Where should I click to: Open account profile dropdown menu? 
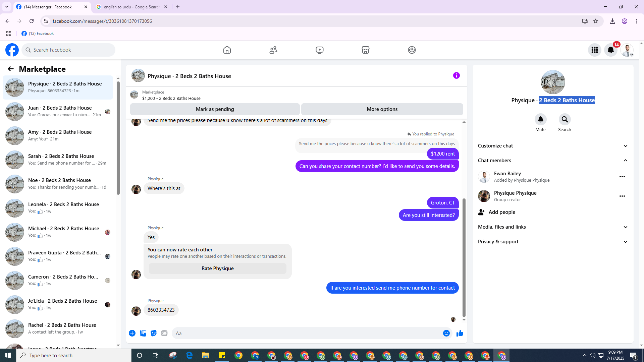pos(627,50)
